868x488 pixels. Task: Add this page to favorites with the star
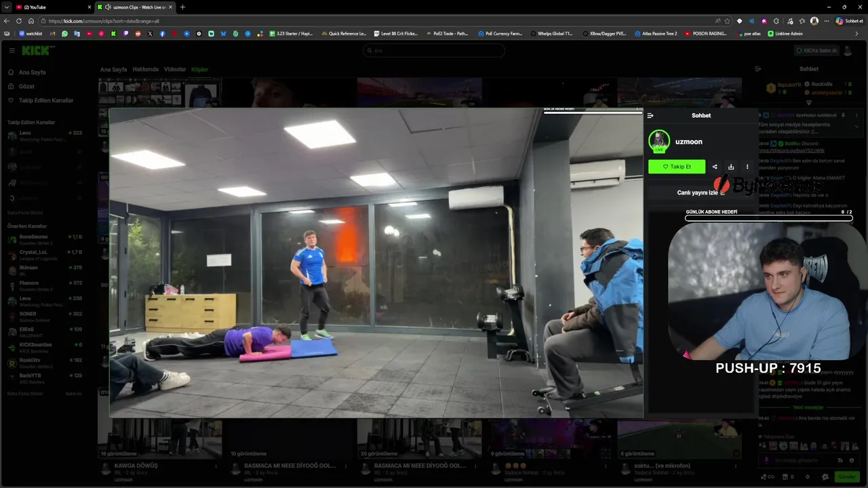pos(728,21)
